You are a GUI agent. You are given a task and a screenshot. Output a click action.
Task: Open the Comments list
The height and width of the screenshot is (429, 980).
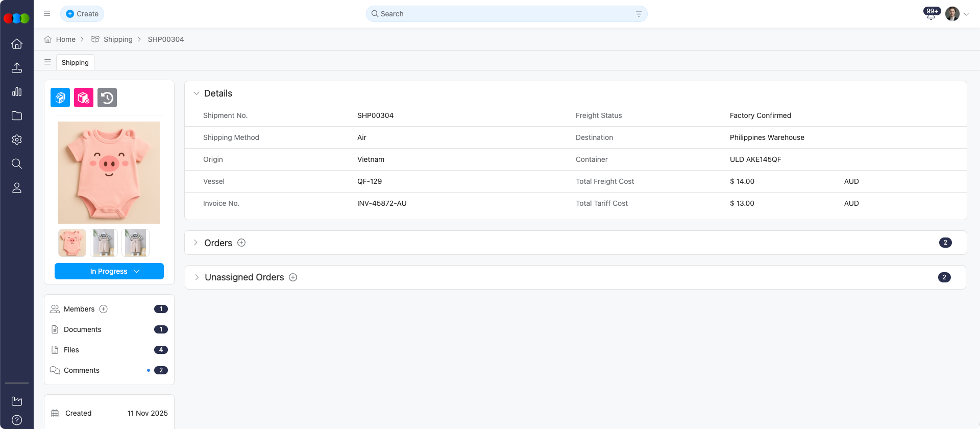82,370
